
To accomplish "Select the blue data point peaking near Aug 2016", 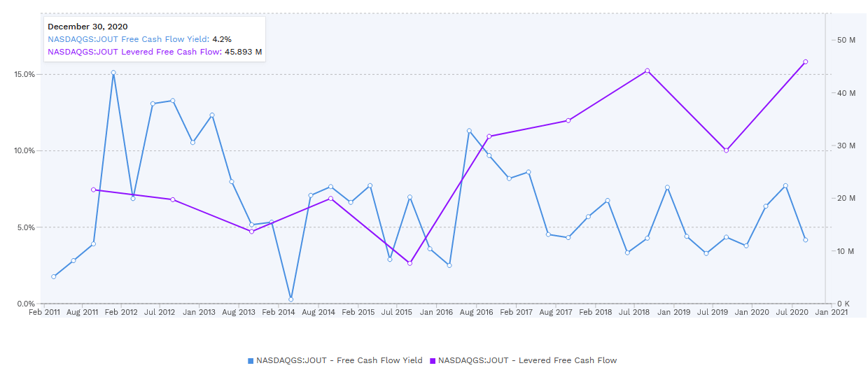I will coord(469,131).
